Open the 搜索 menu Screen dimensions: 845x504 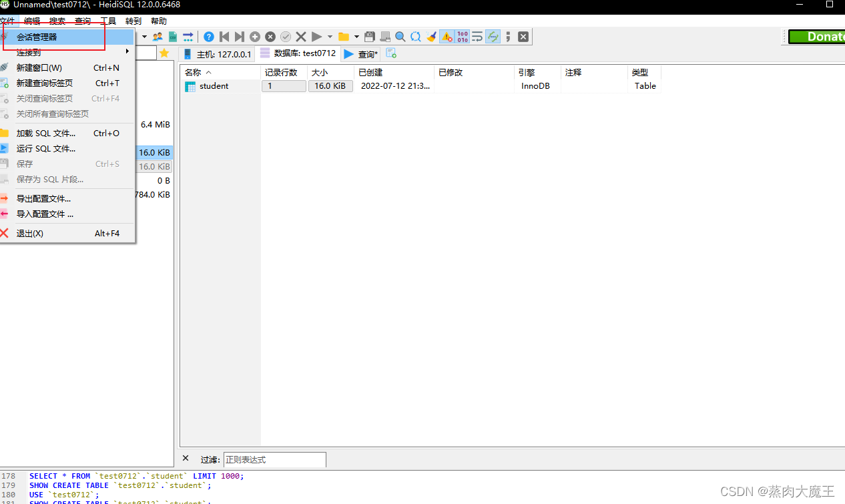(57, 21)
